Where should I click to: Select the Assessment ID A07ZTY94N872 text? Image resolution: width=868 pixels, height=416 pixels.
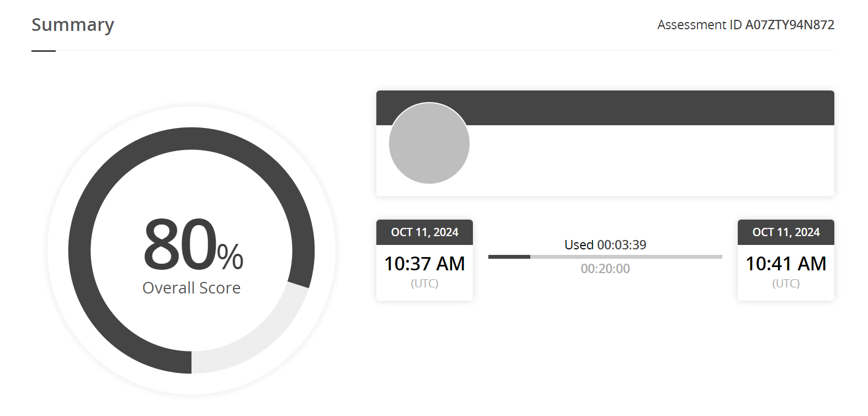pos(745,25)
